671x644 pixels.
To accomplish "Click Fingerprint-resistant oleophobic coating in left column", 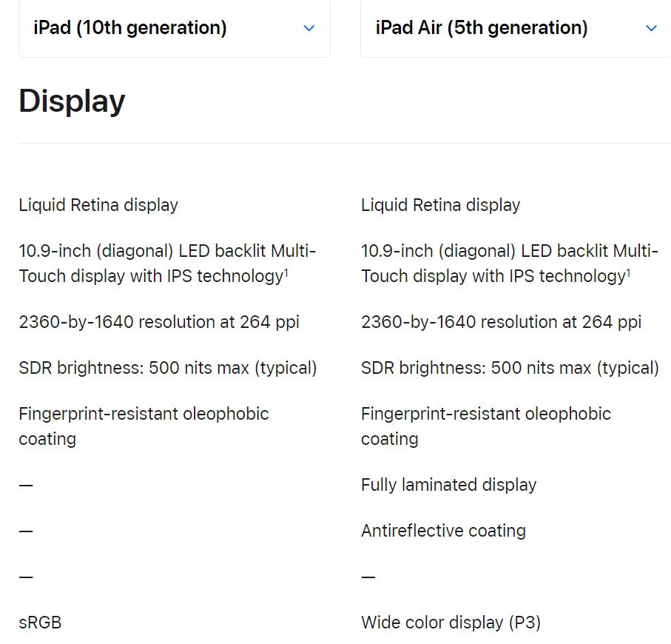I will (144, 414).
